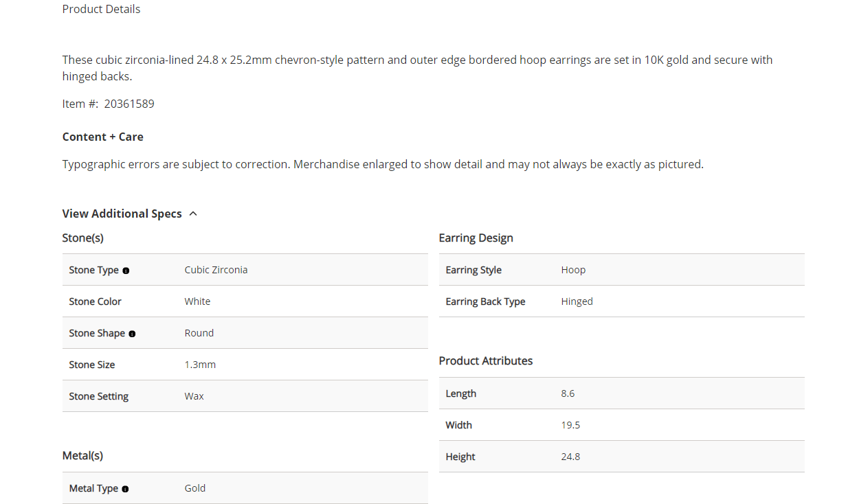
Task: Click the Height value 24.8 in table
Action: [570, 457]
